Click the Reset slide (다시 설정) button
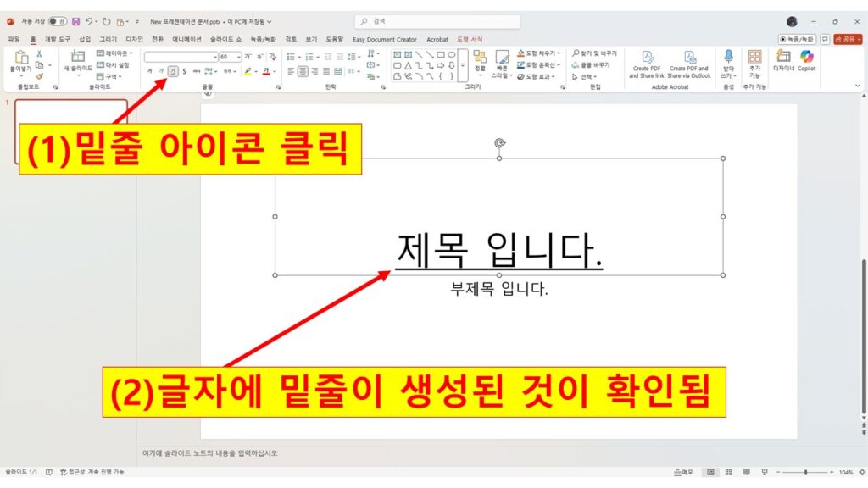868x488 pixels. pos(113,64)
